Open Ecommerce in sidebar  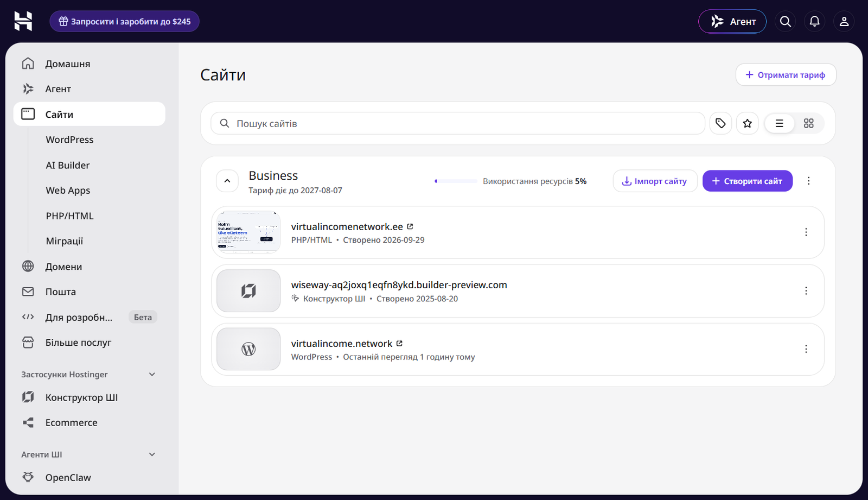point(89,422)
